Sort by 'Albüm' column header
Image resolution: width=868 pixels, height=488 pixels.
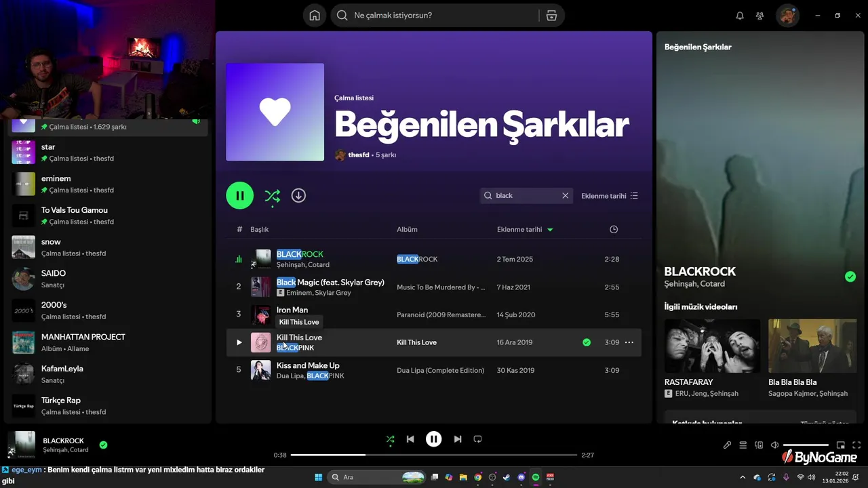[x=407, y=230]
